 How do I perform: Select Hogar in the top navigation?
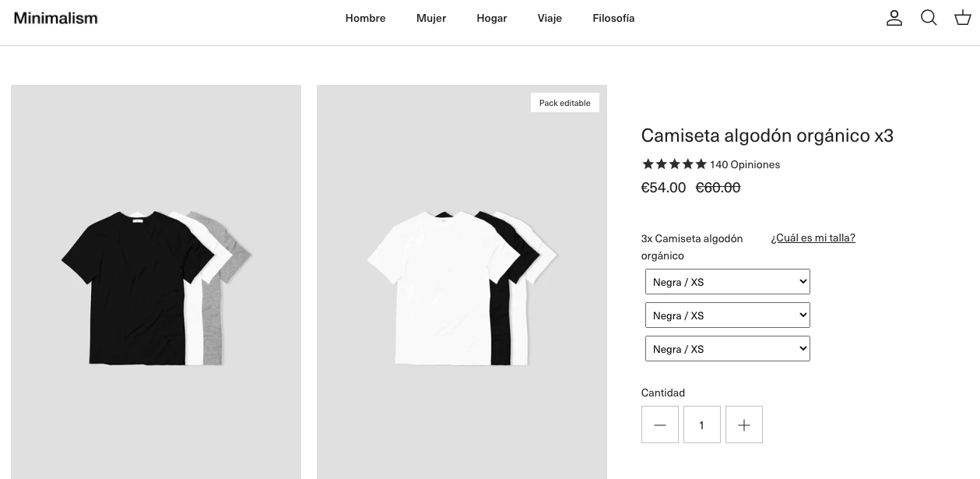491,18
